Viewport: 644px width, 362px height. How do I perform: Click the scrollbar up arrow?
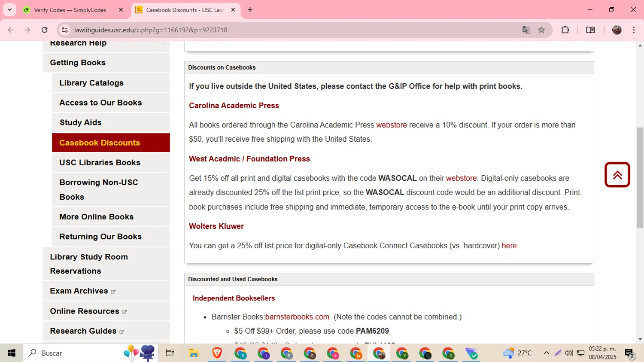click(640, 45)
